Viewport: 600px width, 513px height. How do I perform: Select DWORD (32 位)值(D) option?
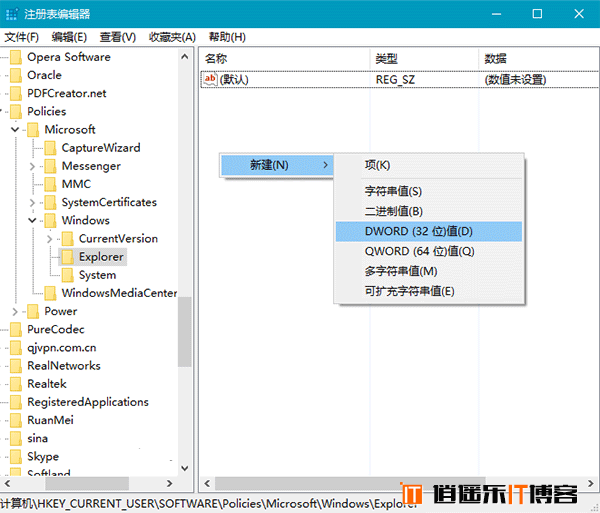coord(429,231)
